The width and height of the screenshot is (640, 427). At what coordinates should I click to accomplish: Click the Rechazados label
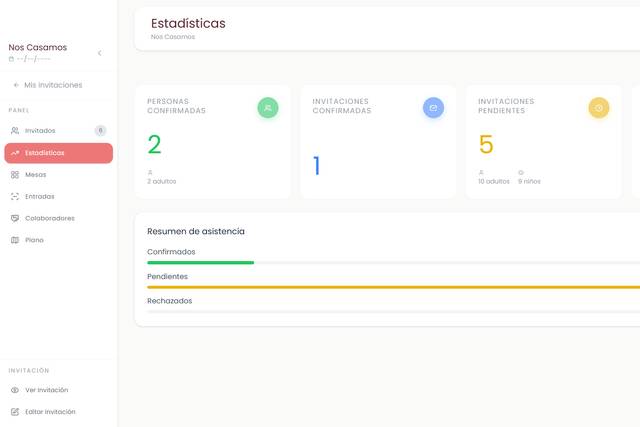tap(169, 301)
